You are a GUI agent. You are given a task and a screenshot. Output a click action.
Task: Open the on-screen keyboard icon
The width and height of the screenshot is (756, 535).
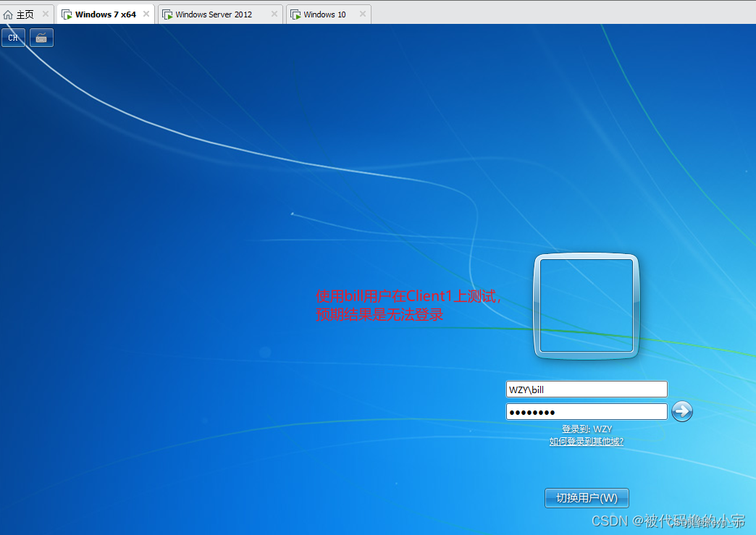(x=41, y=38)
